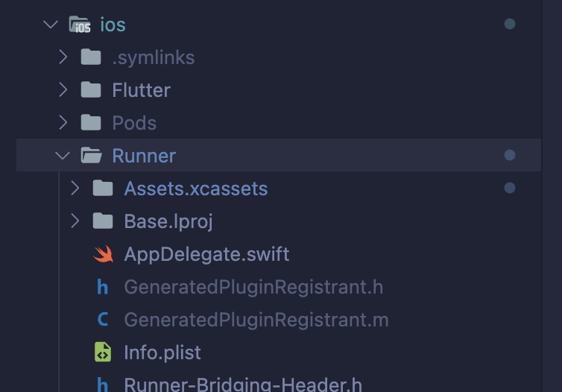562x392 pixels.
Task: Expand the Base.lproj folder chevron
Action: [x=75, y=221]
